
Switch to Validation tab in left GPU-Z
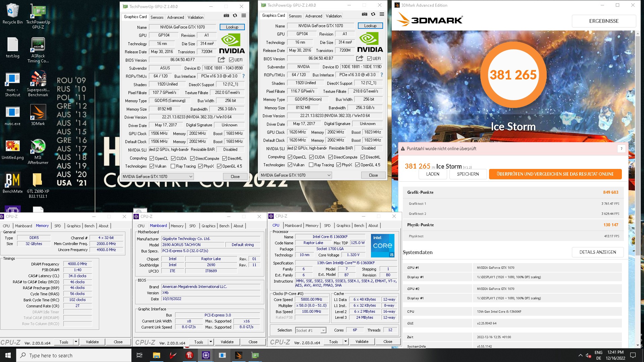(x=195, y=17)
